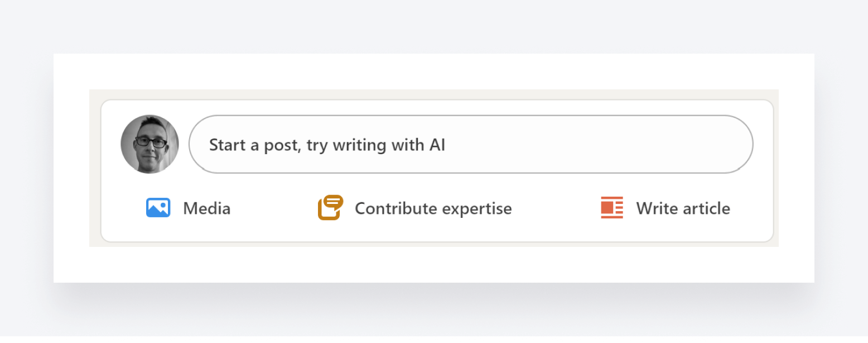Start an article via the lined-page icon
The width and height of the screenshot is (868, 343).
(612, 208)
